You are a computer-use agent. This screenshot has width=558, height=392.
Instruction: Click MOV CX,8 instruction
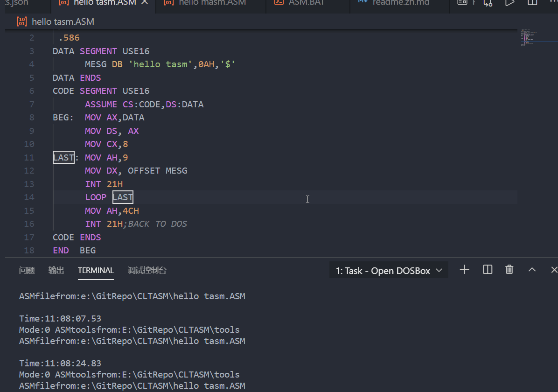coord(106,144)
